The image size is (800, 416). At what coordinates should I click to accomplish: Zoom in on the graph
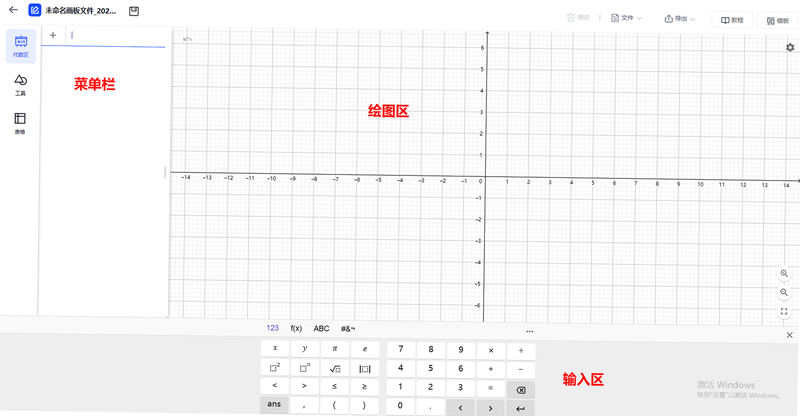point(784,274)
